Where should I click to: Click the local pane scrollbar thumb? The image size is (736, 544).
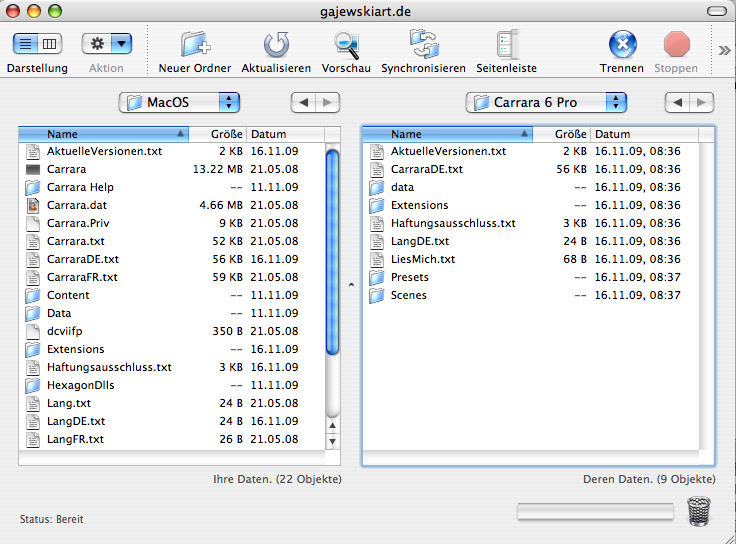click(332, 252)
